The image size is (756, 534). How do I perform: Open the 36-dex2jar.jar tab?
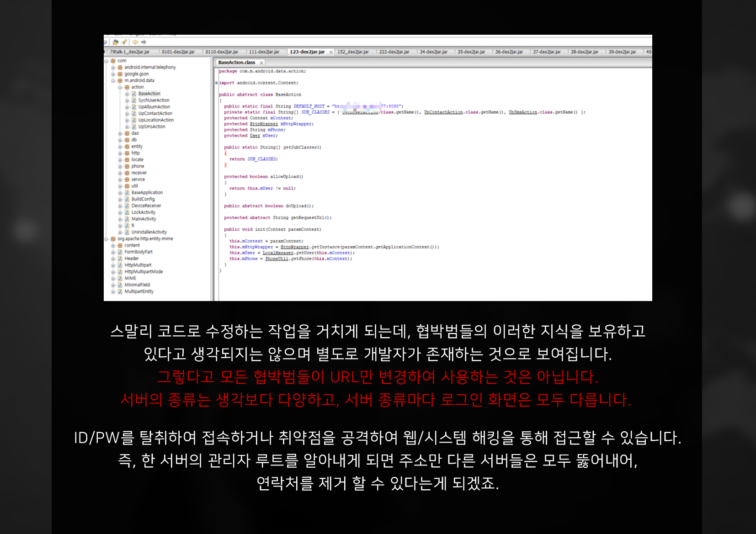pos(509,52)
